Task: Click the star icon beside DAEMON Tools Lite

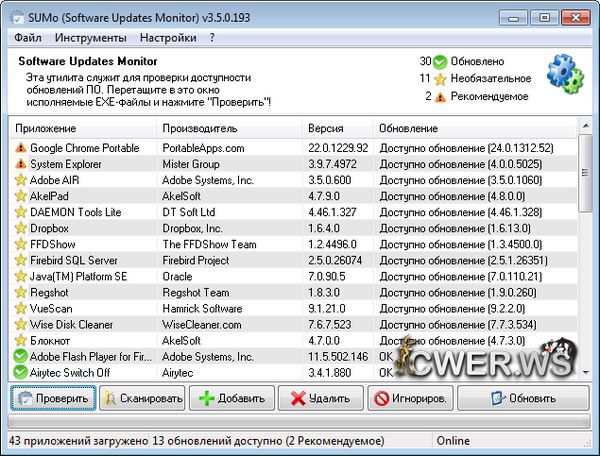Action: point(20,212)
